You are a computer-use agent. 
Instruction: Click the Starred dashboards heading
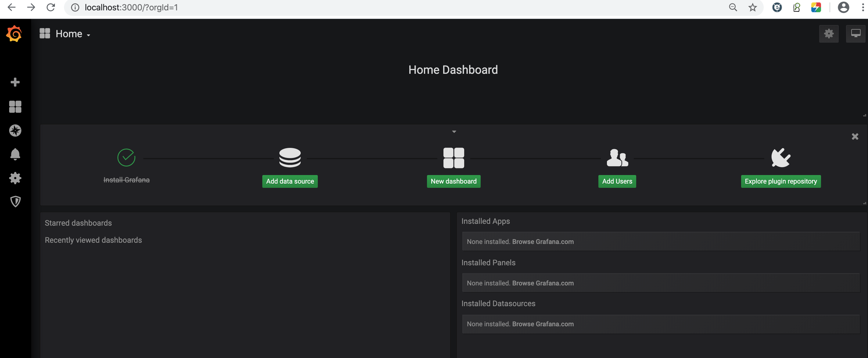(78, 223)
